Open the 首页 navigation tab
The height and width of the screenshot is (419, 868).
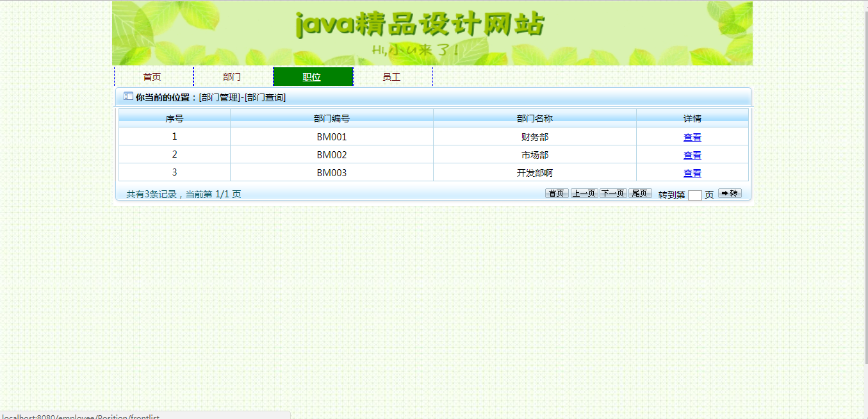click(152, 77)
